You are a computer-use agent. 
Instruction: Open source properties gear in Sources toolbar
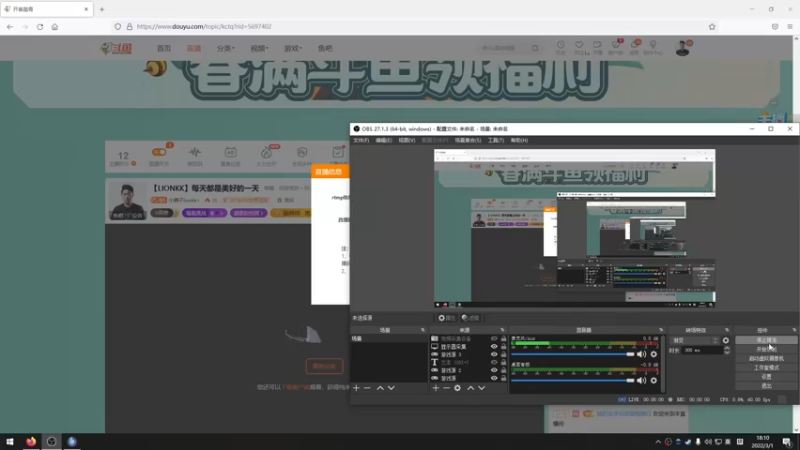point(458,388)
